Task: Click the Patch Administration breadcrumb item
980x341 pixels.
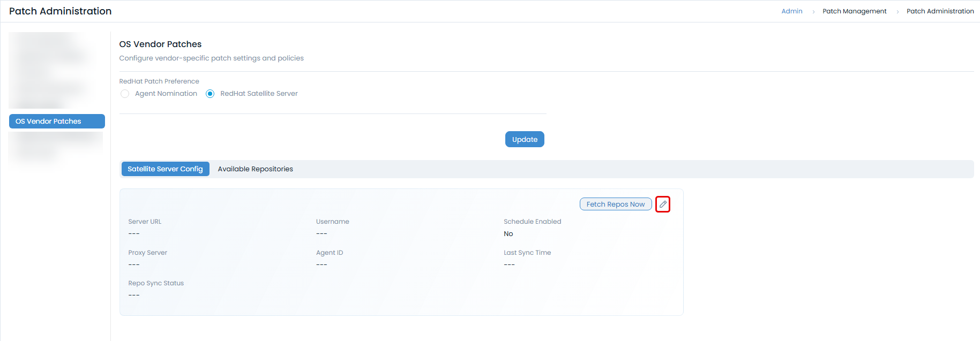Action: (940, 11)
